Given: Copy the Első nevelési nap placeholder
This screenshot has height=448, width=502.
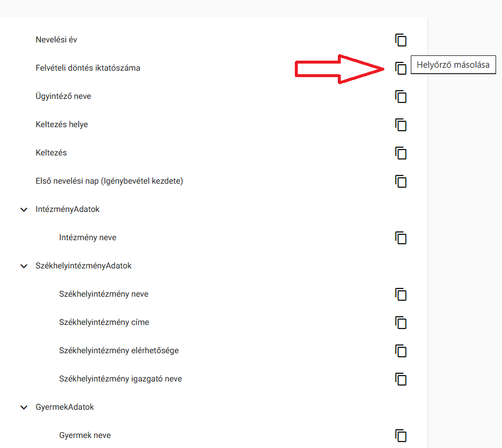Looking at the screenshot, I should click(401, 181).
